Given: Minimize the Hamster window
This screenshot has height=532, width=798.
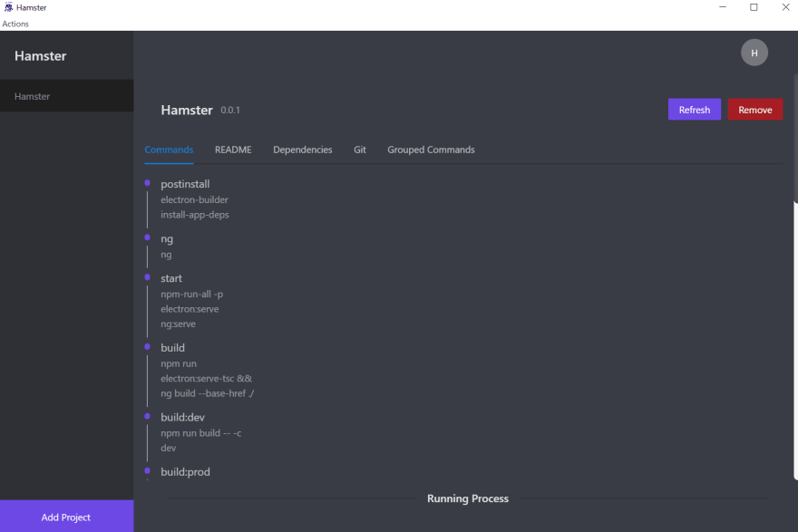Looking at the screenshot, I should point(723,7).
